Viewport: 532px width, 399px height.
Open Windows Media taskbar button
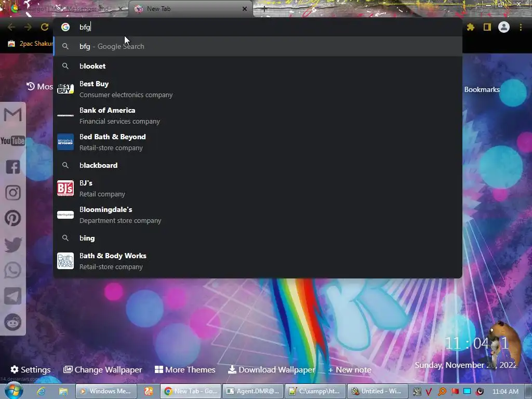pos(106,391)
